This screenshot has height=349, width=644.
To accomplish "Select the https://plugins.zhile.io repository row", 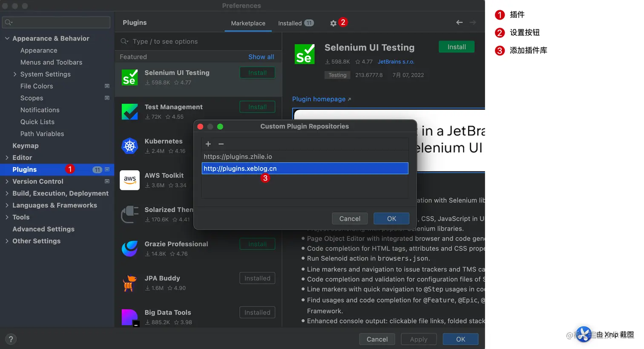I will [305, 157].
